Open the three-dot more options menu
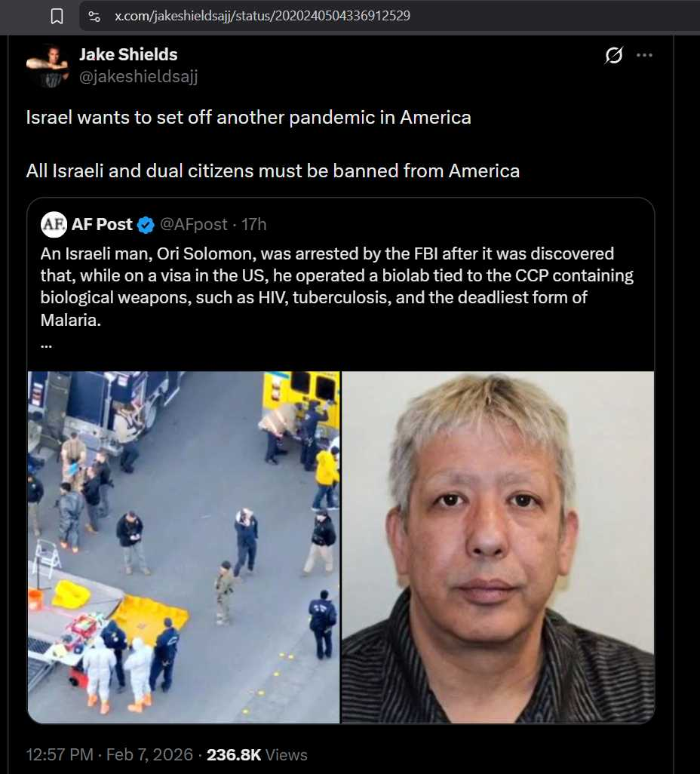The image size is (700, 774). pos(644,55)
